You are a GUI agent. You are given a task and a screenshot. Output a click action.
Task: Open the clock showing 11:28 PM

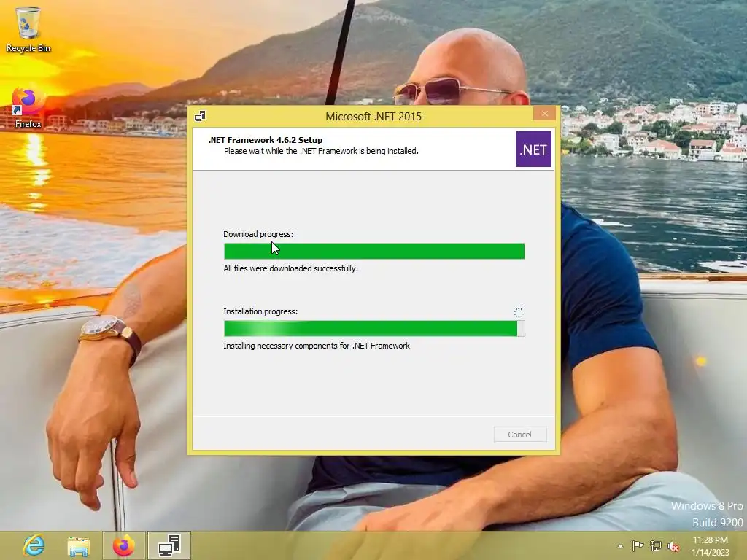[711, 546]
